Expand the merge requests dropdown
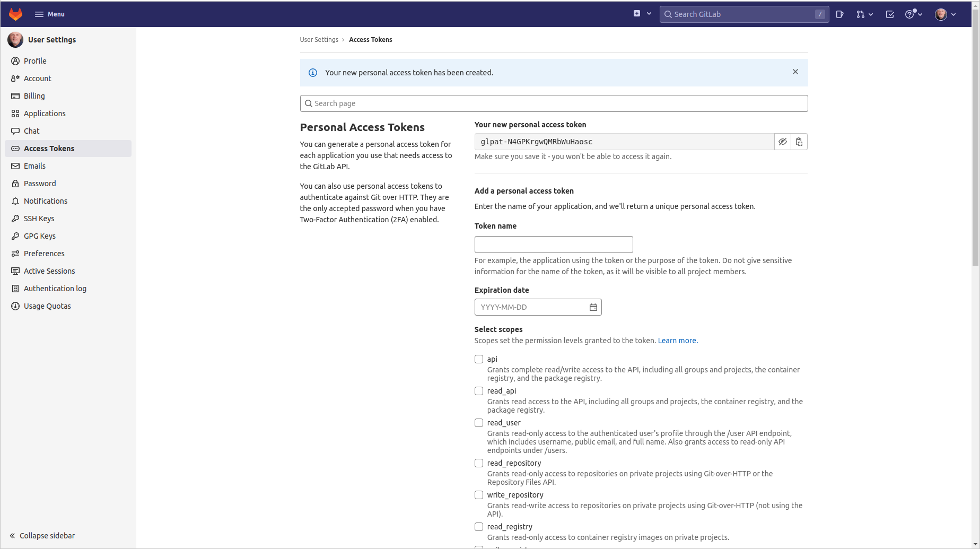 864,14
